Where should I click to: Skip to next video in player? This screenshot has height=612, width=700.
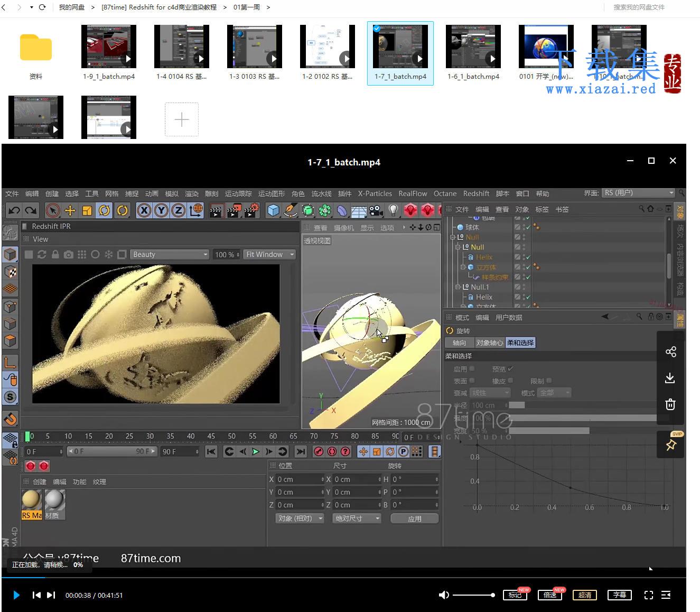51,595
